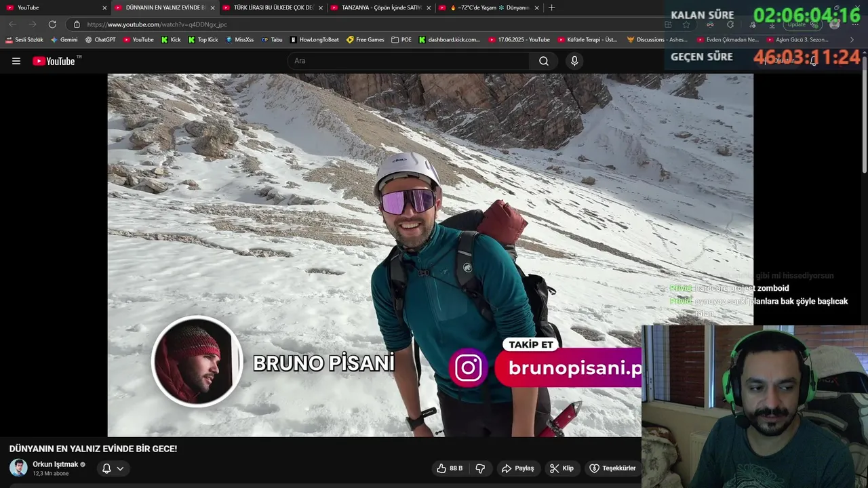This screenshot has height=488, width=868.
Task: Open Orkun Işıtmak channel avatar
Action: 18,468
